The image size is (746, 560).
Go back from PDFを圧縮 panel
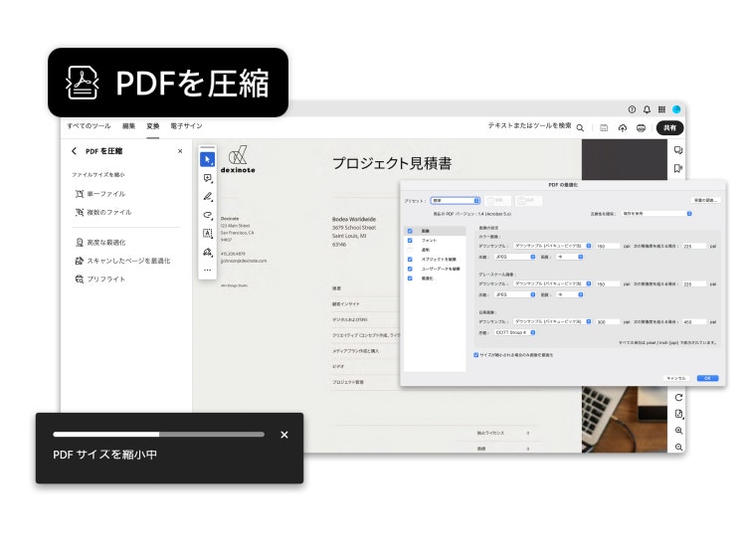pyautogui.click(x=74, y=151)
